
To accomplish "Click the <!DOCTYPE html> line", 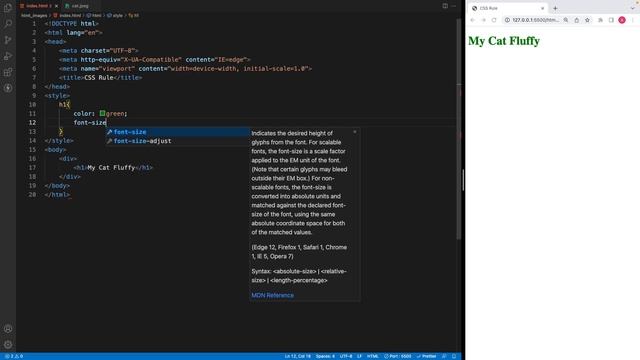I will click(x=71, y=24).
